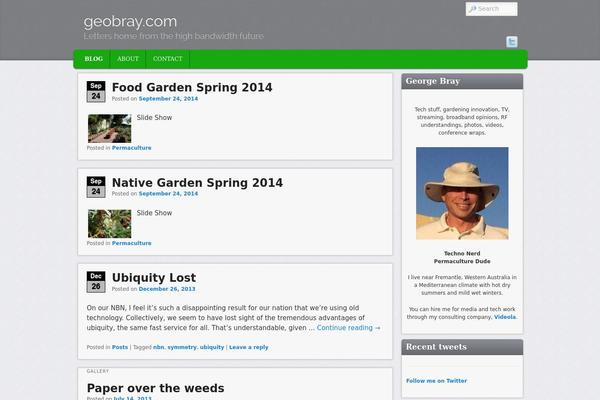This screenshot has height=400, width=600.
Task: Open the Food Garden Spring 2014 post title
Action: click(192, 87)
